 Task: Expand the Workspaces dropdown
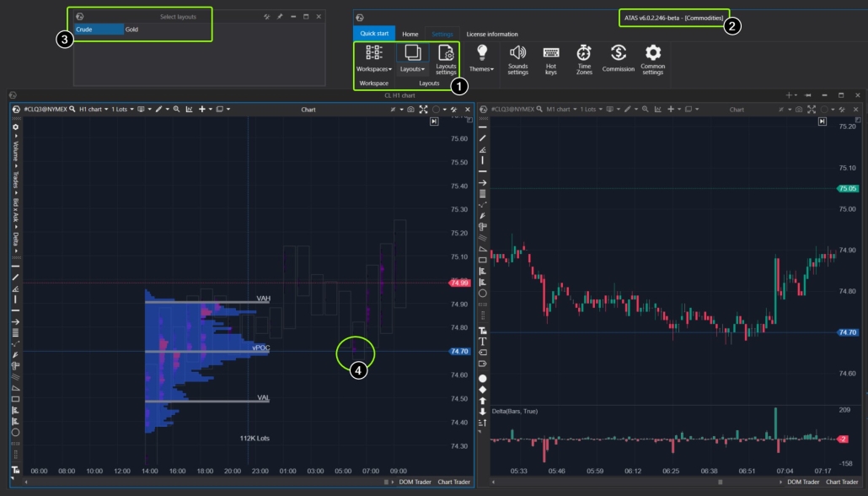pyautogui.click(x=373, y=59)
